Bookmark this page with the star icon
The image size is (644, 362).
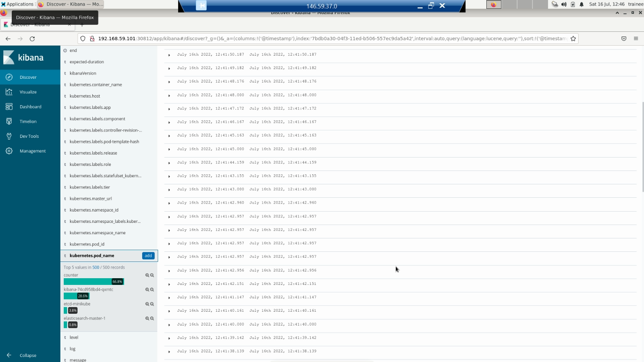coord(573,39)
